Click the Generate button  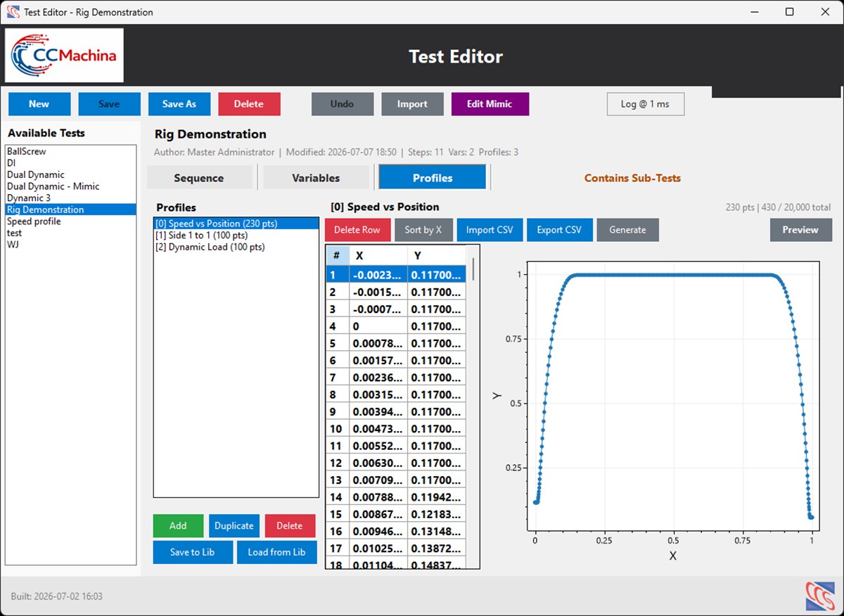tap(628, 230)
